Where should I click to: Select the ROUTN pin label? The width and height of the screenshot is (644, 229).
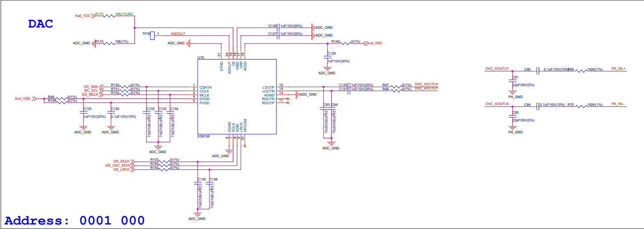268,99
